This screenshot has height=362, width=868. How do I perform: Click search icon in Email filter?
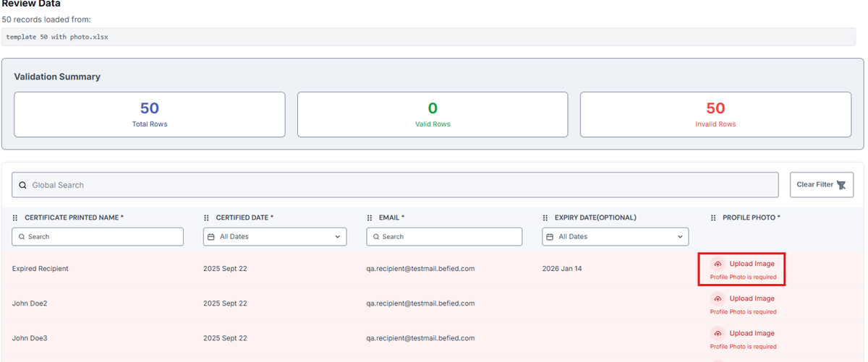coord(377,236)
